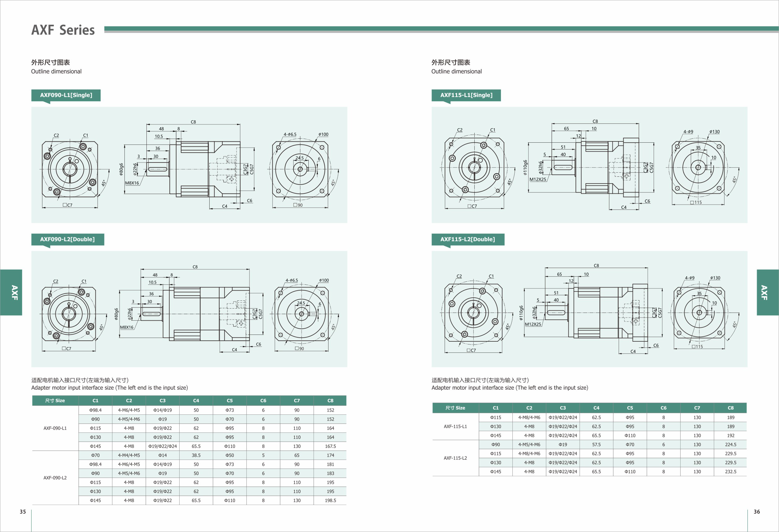This screenshot has height=532, width=779.
Task: Click page number 36 at bottom right
Action: tap(756, 512)
